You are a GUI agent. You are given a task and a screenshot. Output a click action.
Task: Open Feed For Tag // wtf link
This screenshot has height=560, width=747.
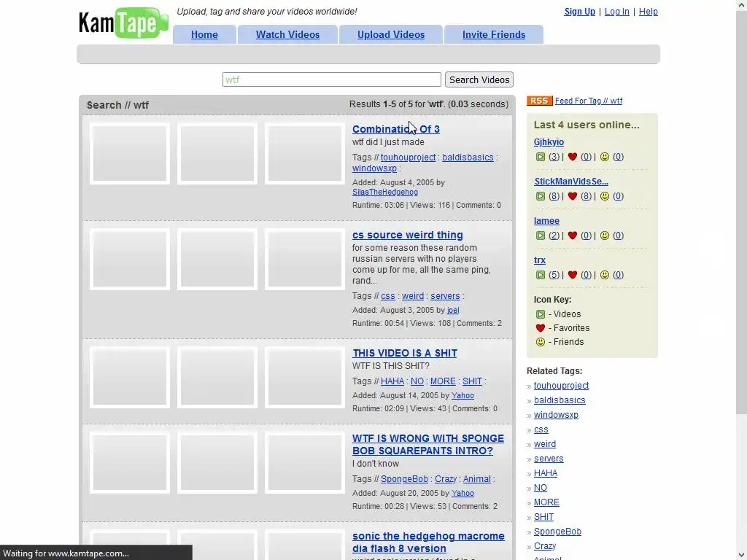click(589, 101)
